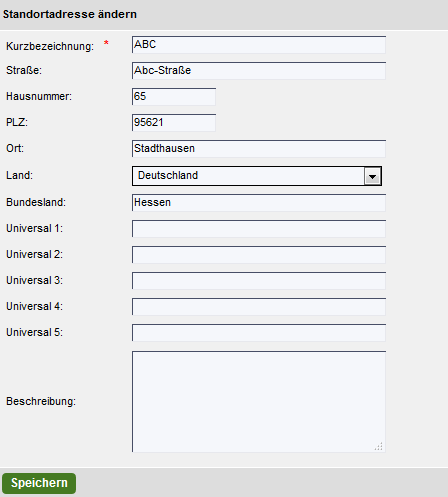
Task: Focus the Universal 2 input box
Action: click(x=259, y=255)
